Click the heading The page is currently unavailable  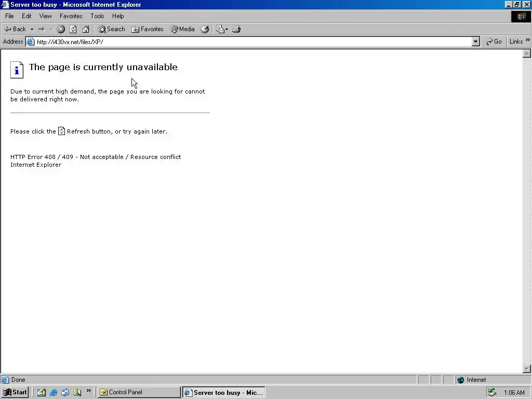point(103,67)
